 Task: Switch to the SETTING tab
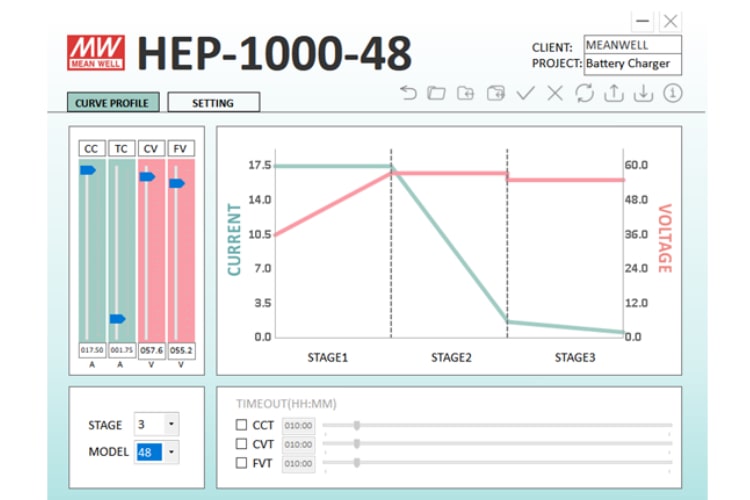point(213,102)
